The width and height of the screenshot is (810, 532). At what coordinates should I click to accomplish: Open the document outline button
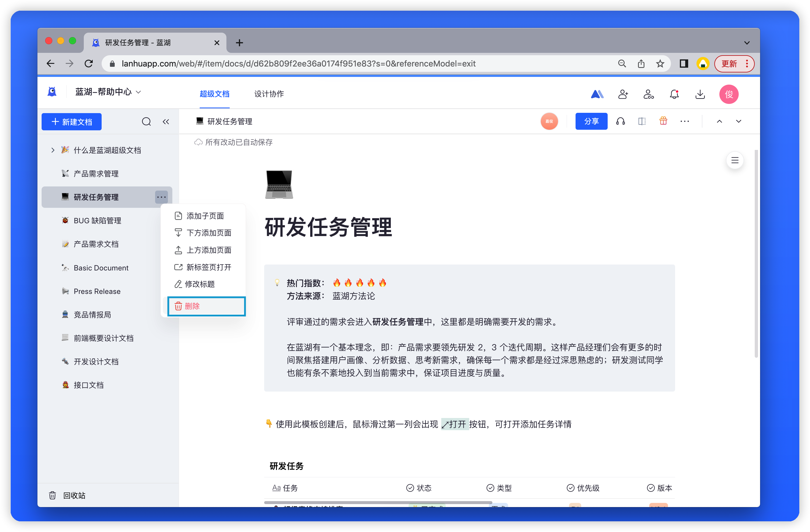[735, 160]
